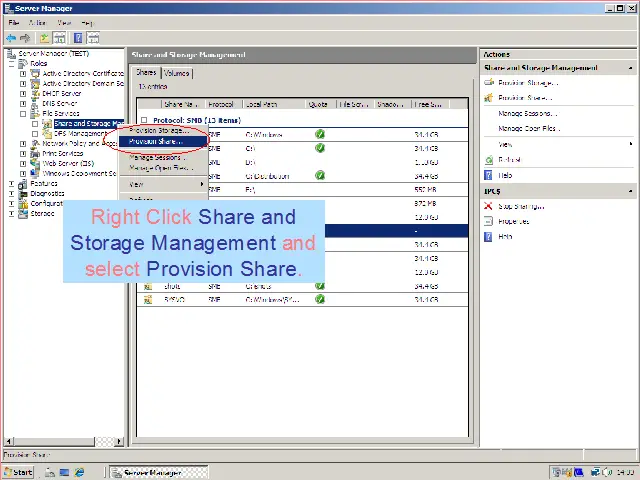Click the Start button
Image resolution: width=640 pixels, height=480 pixels.
point(18,472)
